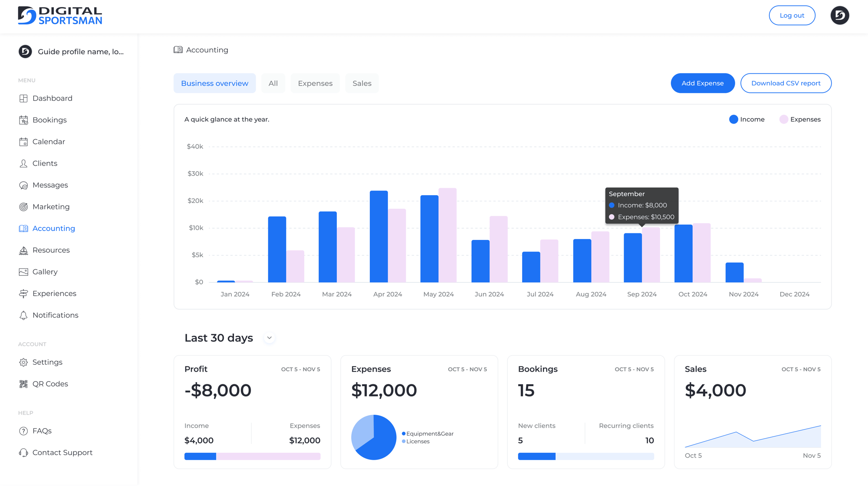The width and height of the screenshot is (868, 488).
Task: Switch to the Sales tab
Action: click(362, 83)
